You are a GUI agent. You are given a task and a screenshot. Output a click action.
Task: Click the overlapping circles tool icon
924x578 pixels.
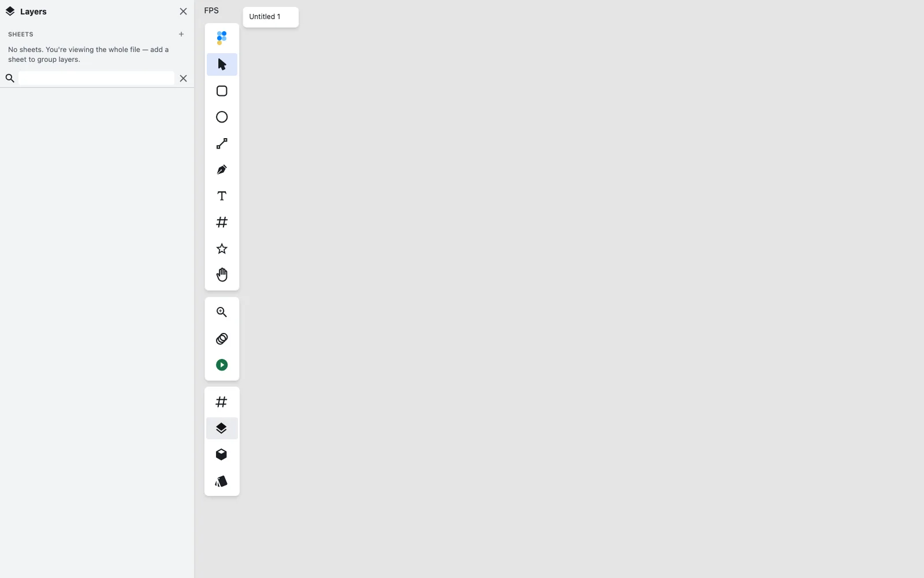pyautogui.click(x=222, y=339)
